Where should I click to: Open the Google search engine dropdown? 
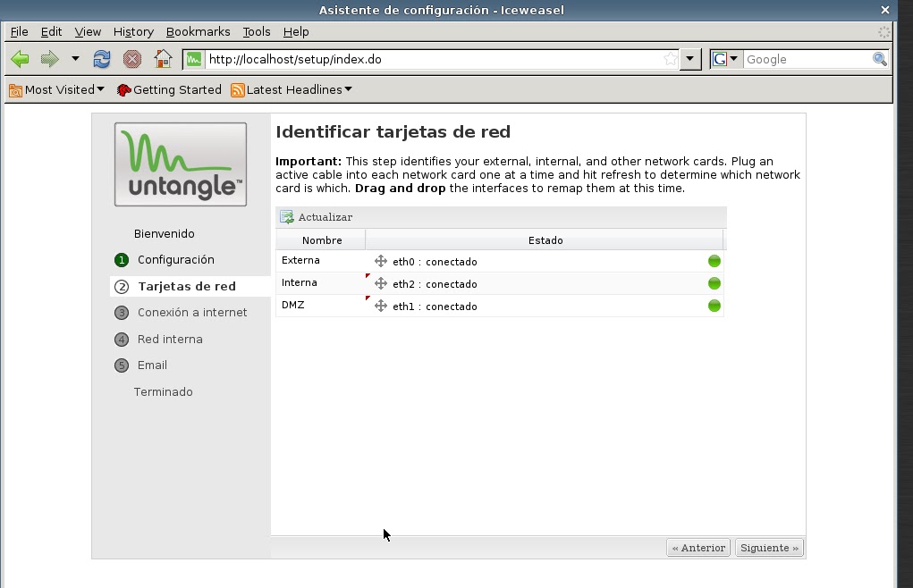pyautogui.click(x=726, y=58)
